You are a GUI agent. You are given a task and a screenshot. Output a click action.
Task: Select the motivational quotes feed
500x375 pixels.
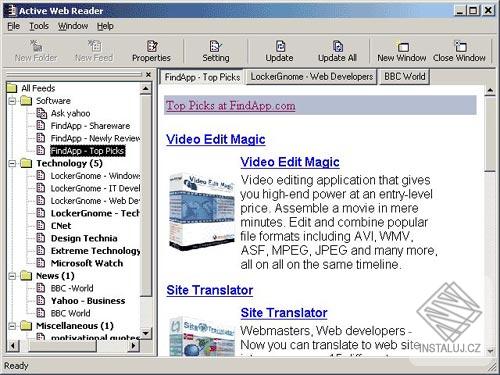coord(95,337)
